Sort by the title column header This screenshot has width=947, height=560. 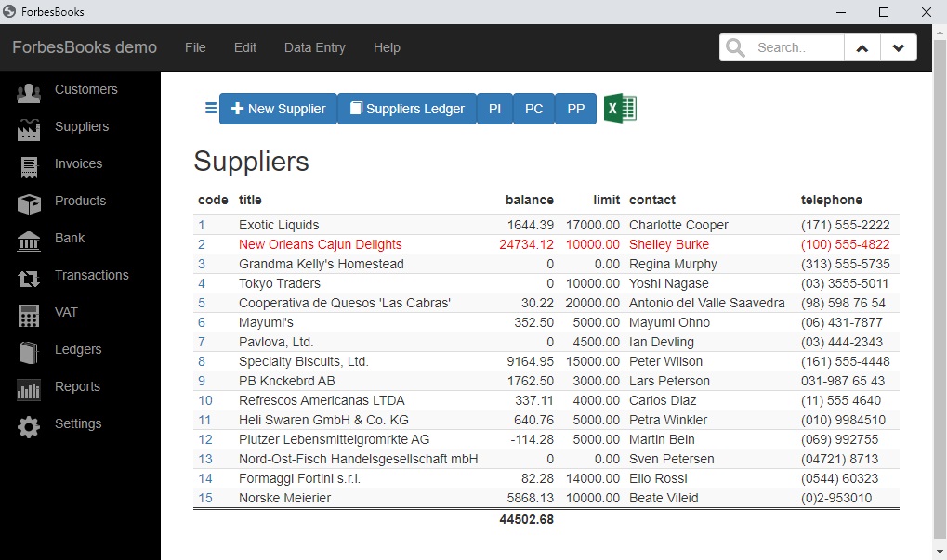point(250,200)
